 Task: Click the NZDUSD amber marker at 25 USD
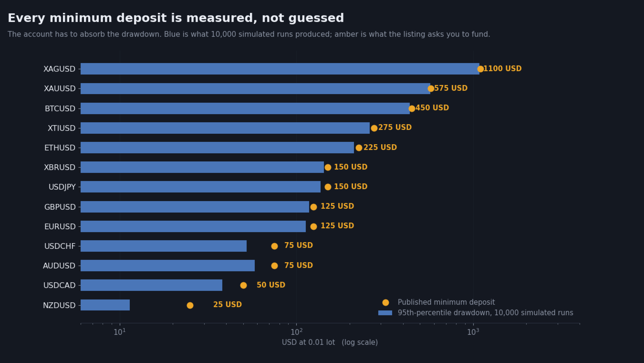click(190, 305)
